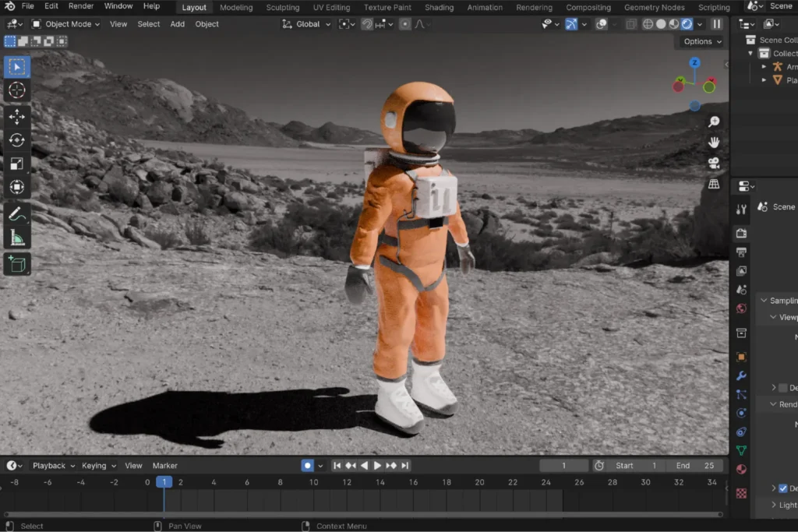
Task: Select the Move tool in the toolbar
Action: 16,117
